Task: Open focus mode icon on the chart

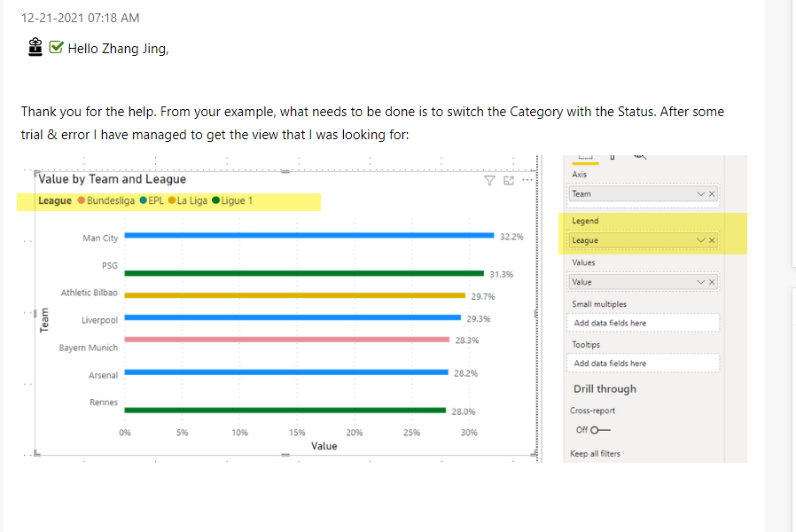Action: pyautogui.click(x=509, y=181)
